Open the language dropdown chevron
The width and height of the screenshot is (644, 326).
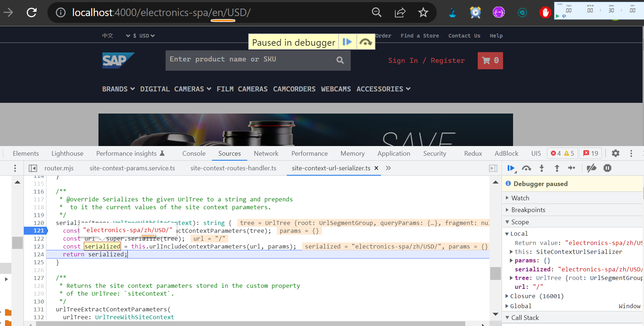128,36
